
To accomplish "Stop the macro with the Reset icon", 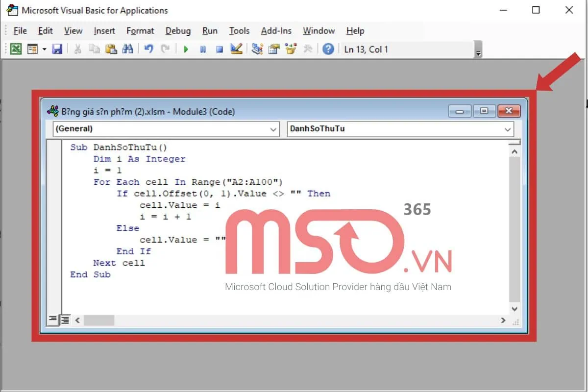I will click(x=220, y=49).
